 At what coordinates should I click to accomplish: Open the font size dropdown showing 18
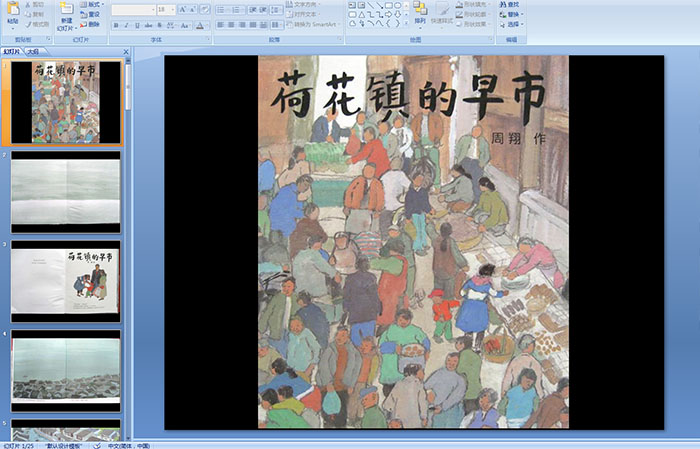coord(166,10)
